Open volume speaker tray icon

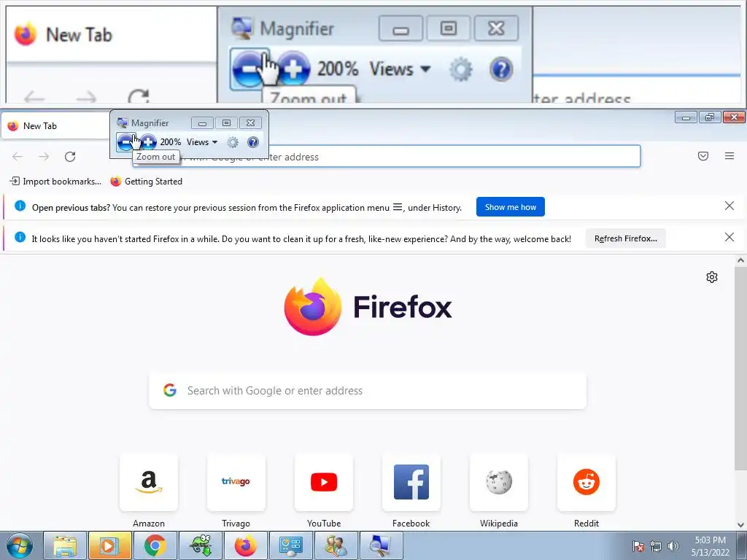coord(673,546)
